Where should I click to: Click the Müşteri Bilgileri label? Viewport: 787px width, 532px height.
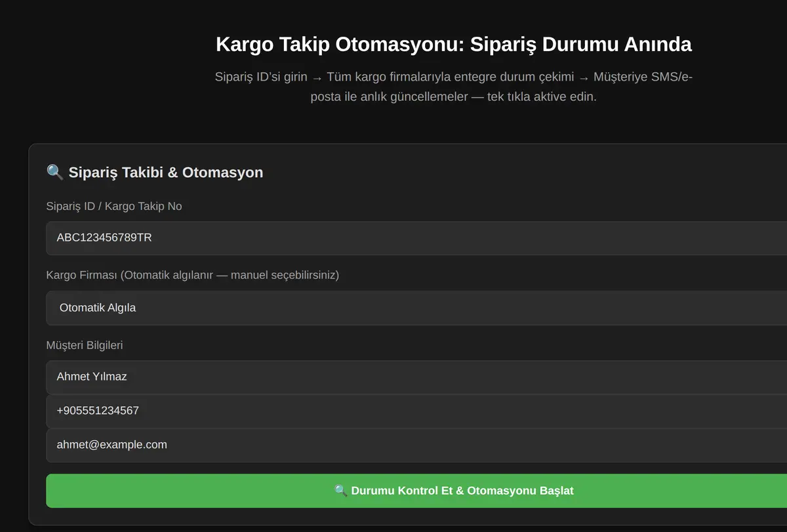click(85, 345)
